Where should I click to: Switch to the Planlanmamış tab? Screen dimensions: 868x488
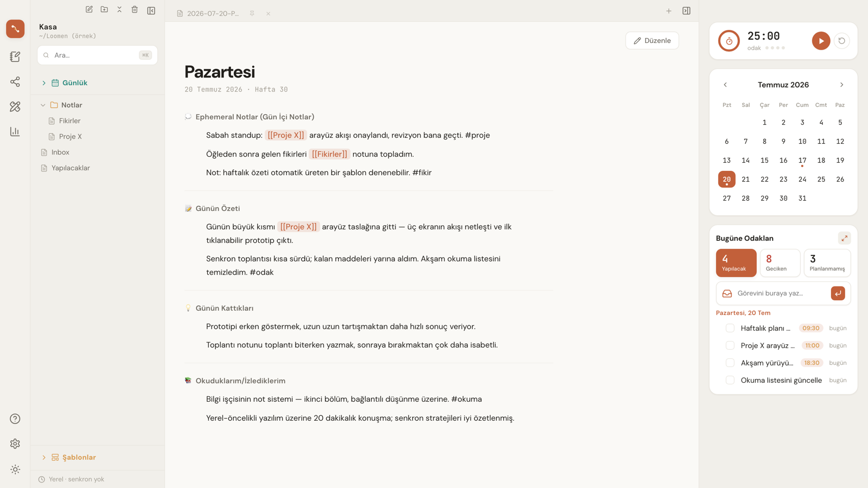tap(827, 263)
